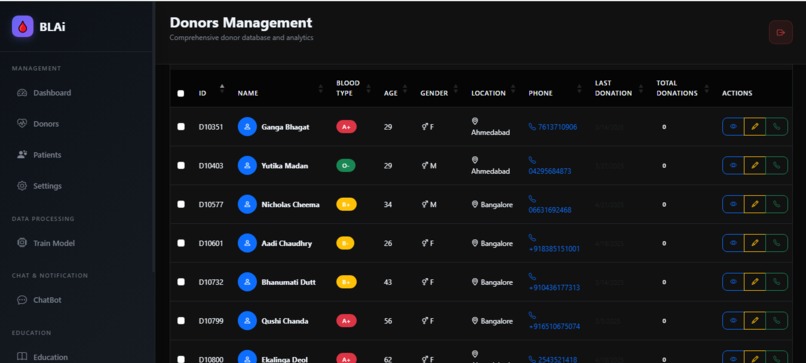Click the Ahmedabad location pin for D10351

tap(474, 121)
